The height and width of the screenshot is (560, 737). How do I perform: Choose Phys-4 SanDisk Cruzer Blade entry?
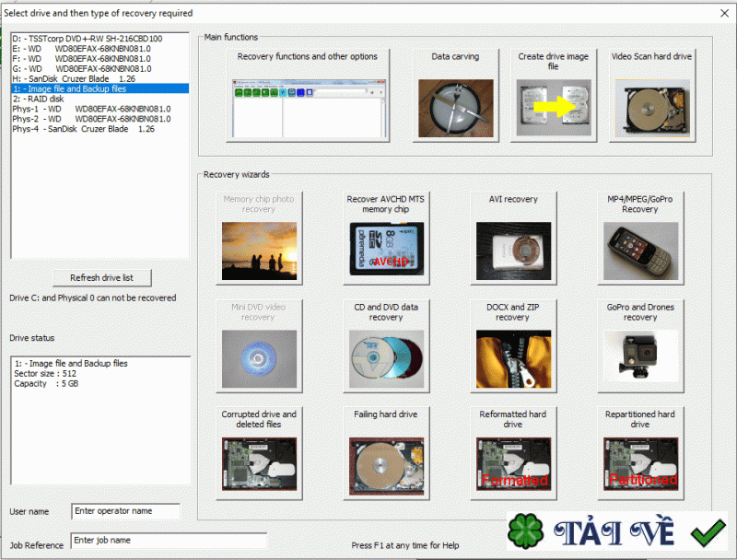(100, 129)
